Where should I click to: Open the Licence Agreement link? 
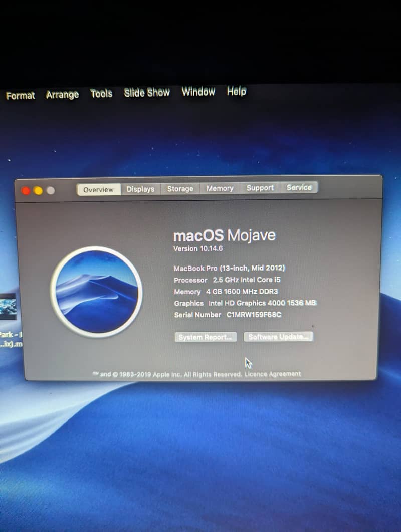pyautogui.click(x=272, y=374)
